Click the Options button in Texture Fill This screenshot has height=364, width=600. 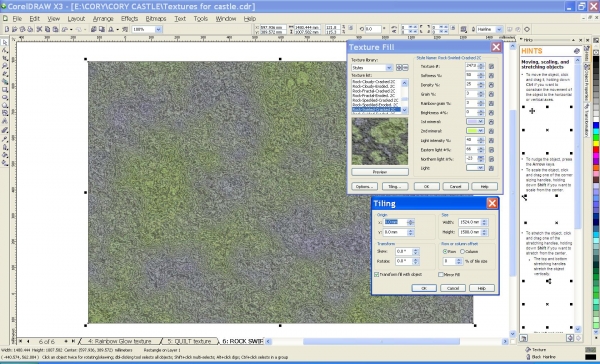point(364,186)
